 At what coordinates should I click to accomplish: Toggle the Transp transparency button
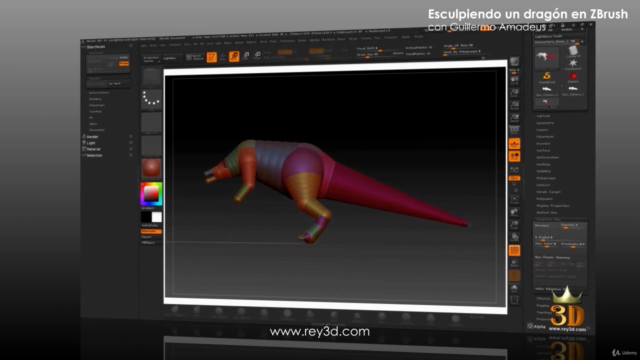514,263
